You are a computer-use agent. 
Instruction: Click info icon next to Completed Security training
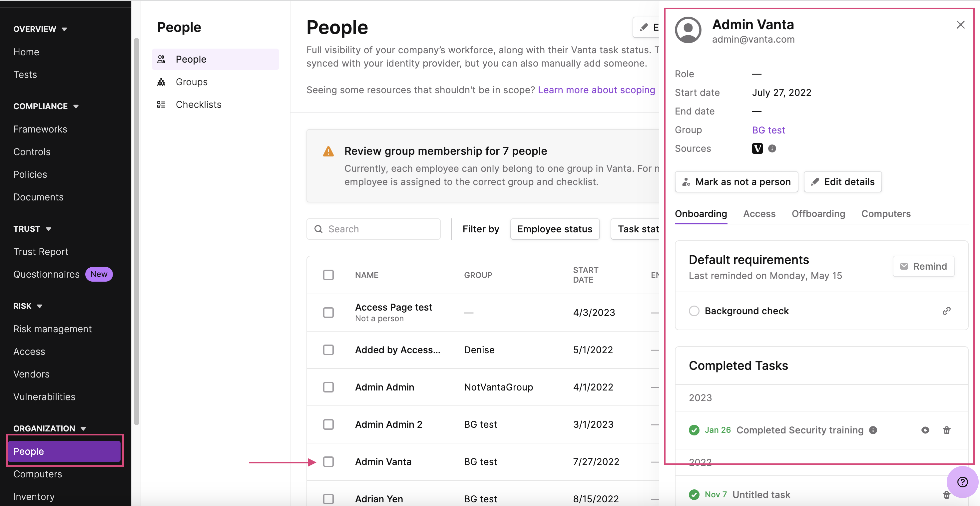point(873,430)
